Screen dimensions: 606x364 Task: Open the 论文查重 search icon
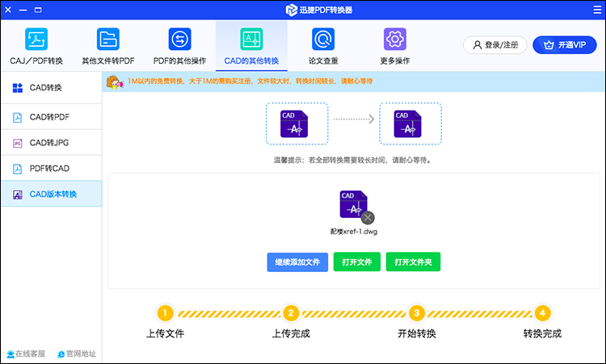(x=323, y=39)
